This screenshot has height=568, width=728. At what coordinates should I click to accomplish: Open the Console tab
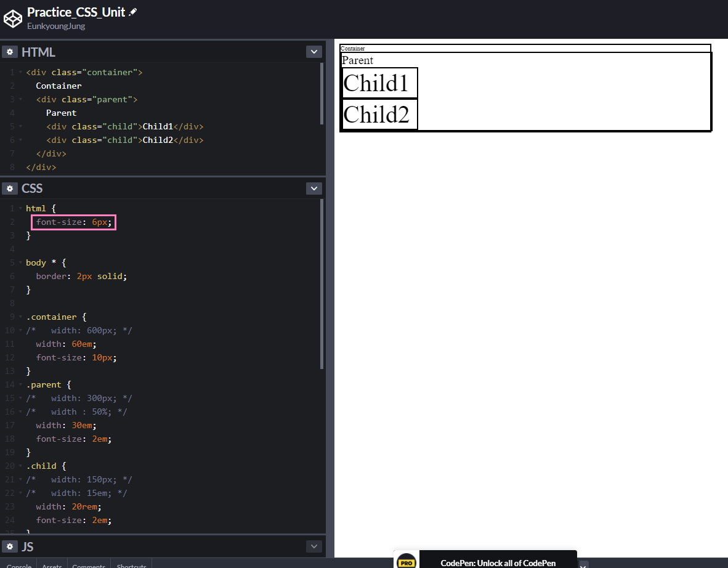click(18, 565)
